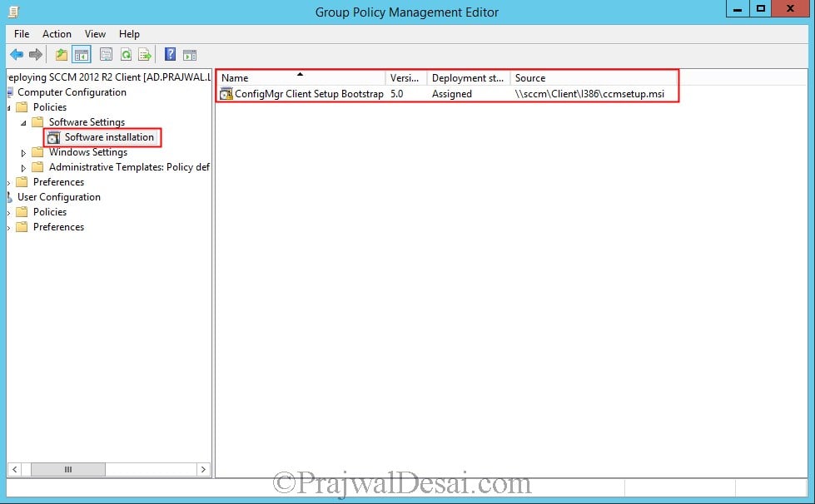
Task: Select Preferences under User Configuration
Action: (59, 227)
